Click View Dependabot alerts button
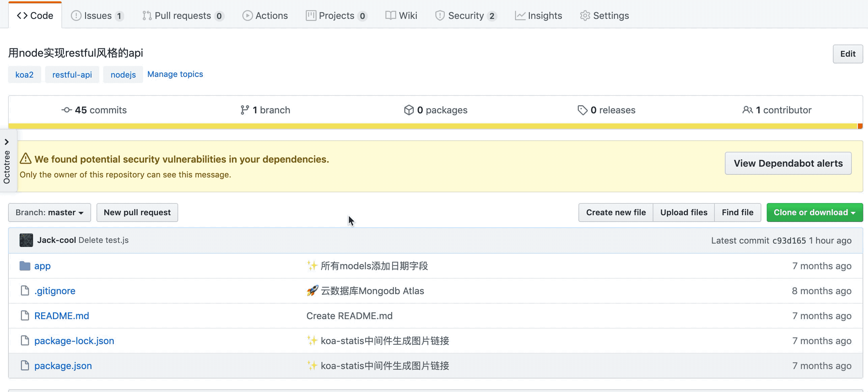Screen dimensions: 868x392 (788, 163)
